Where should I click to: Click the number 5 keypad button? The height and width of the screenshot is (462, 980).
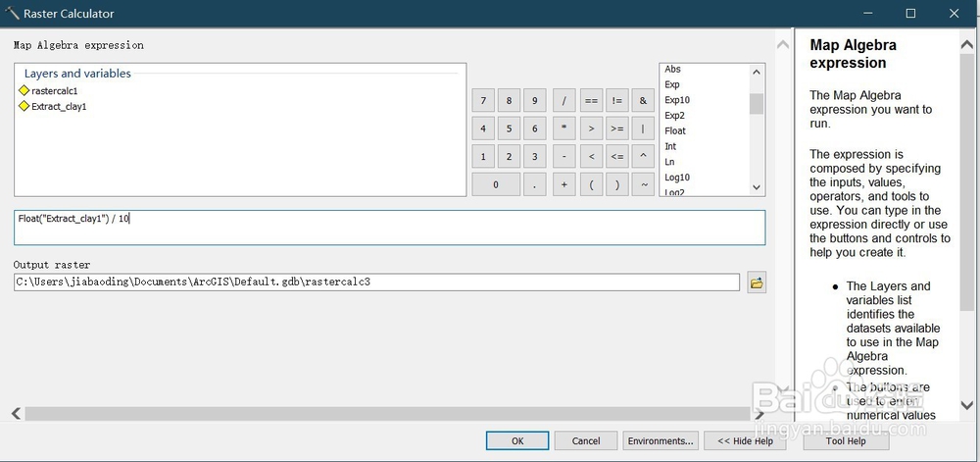509,128
